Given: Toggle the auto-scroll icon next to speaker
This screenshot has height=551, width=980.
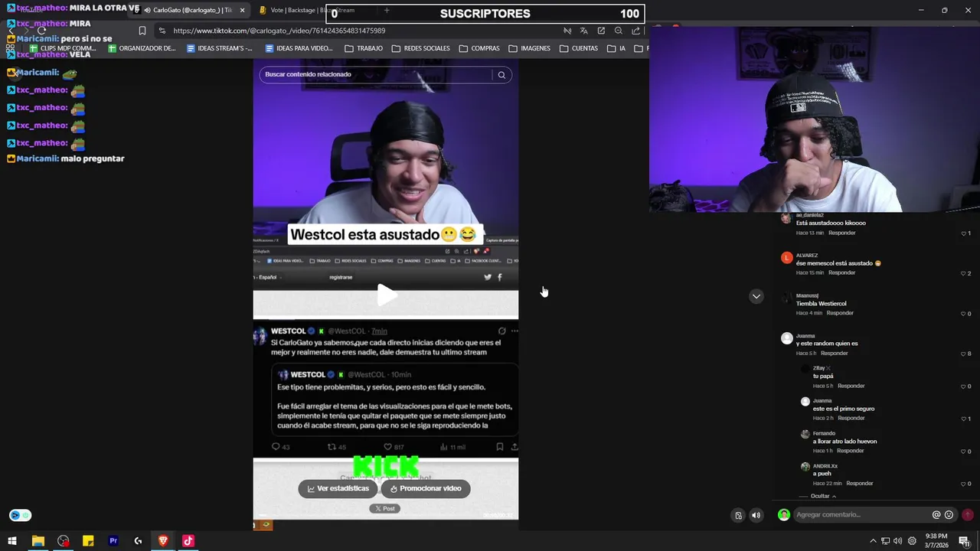Looking at the screenshot, I should (738, 515).
